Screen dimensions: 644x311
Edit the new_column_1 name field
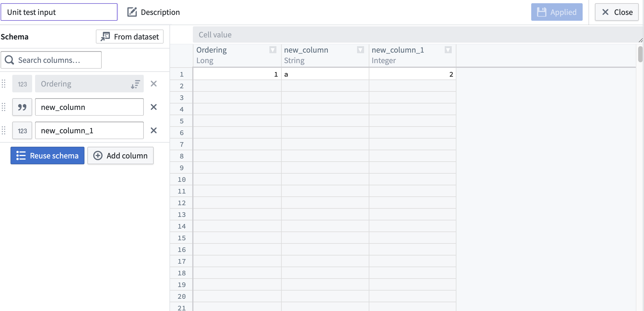pos(89,131)
